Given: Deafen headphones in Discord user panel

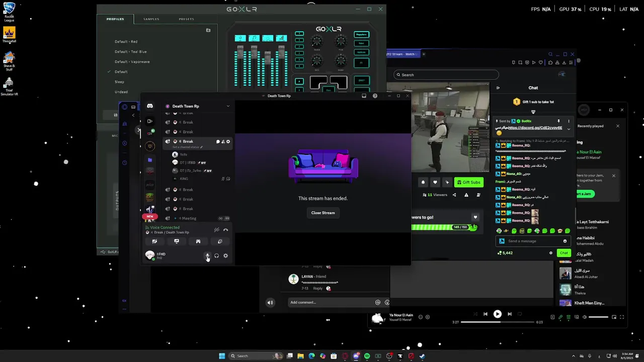Looking at the screenshot, I should 216,255.
